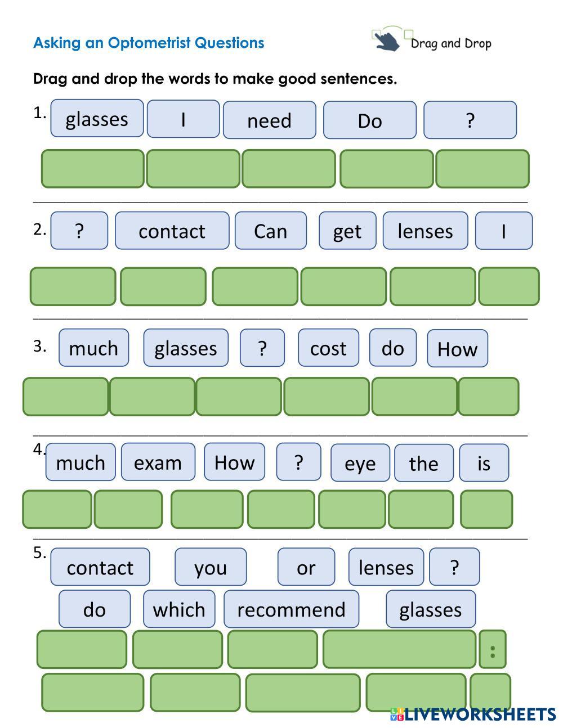The image size is (563, 728).
Task: Click the 'or' word tile
Action: 306,567
